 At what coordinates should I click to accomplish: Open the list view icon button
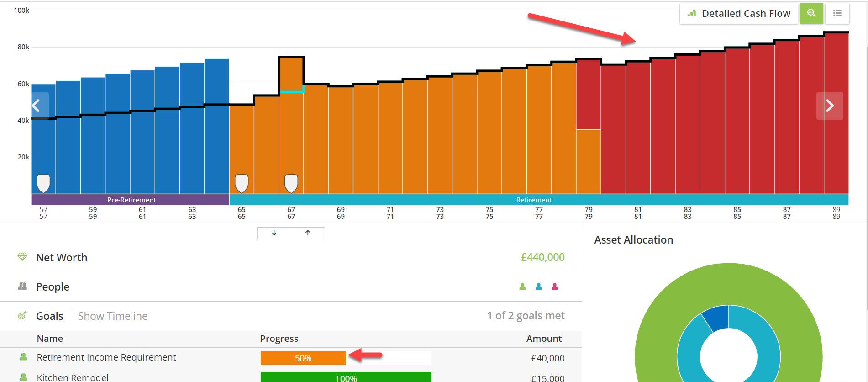pyautogui.click(x=837, y=14)
